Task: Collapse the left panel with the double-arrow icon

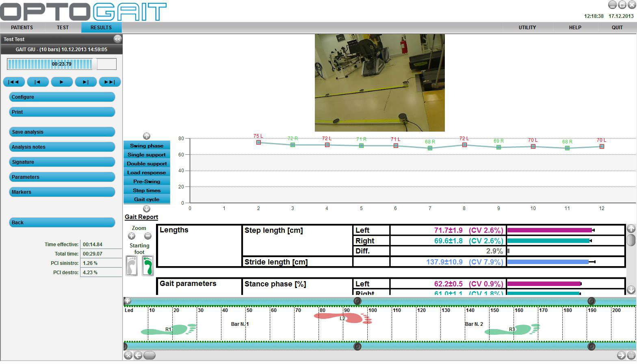Action: pos(117,39)
